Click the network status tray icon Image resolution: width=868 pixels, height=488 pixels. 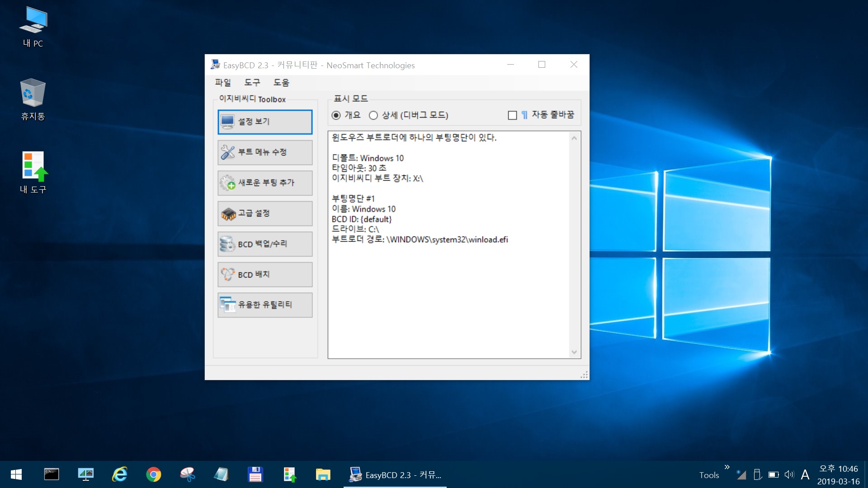pos(741,474)
